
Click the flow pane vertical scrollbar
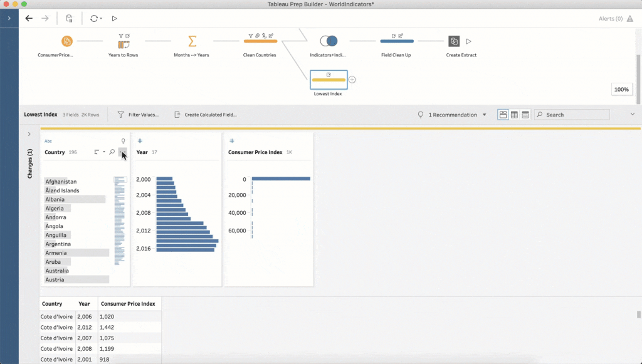(638, 80)
